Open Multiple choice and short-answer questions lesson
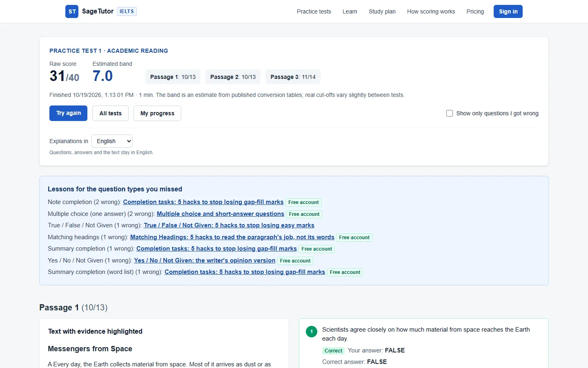This screenshot has height=368, width=588. 220,214
